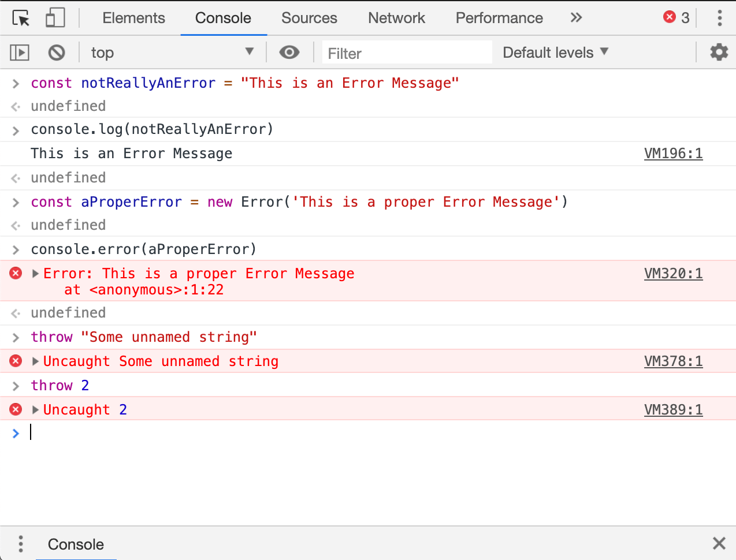Open the Sources panel
736x560 pixels.
(309, 18)
